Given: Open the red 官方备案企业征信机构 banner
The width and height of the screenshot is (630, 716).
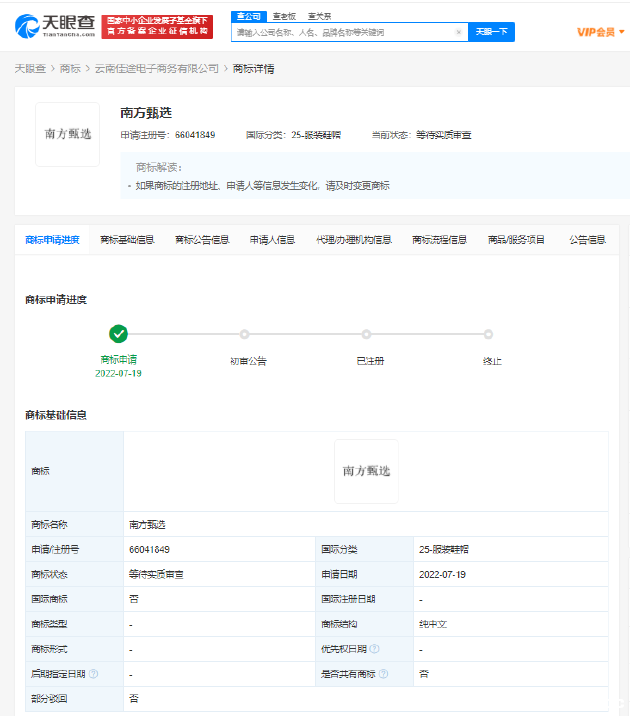Looking at the screenshot, I should pos(157,26).
